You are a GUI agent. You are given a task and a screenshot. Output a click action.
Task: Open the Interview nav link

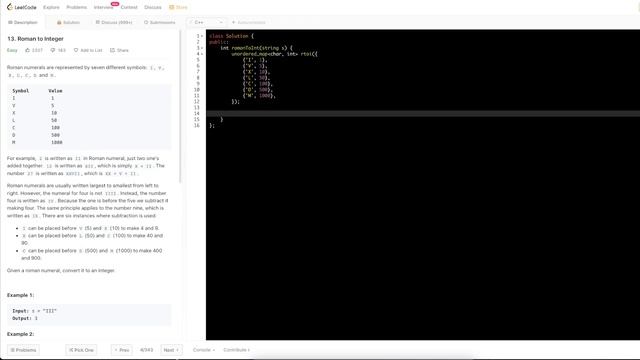tap(103, 7)
